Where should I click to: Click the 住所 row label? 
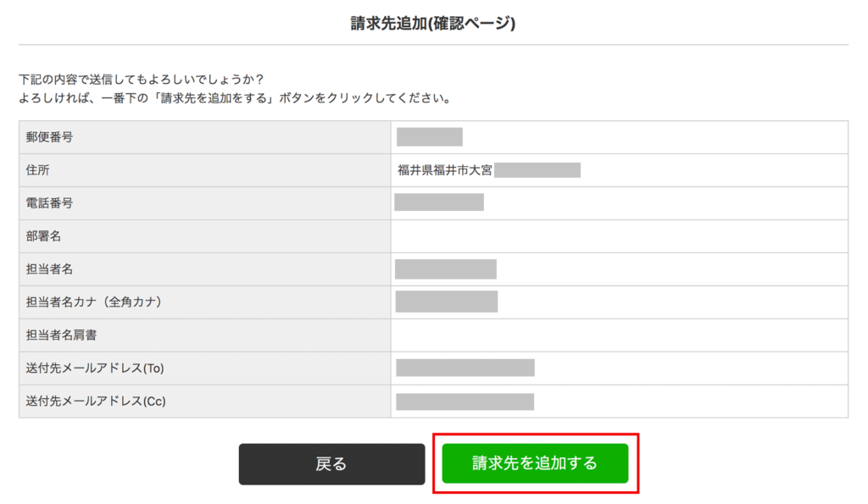tap(38, 170)
